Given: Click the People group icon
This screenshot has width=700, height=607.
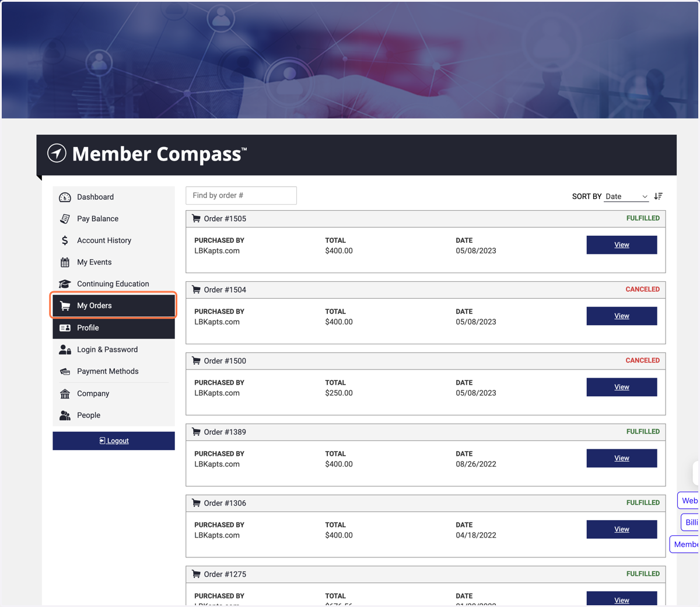Looking at the screenshot, I should (x=65, y=415).
